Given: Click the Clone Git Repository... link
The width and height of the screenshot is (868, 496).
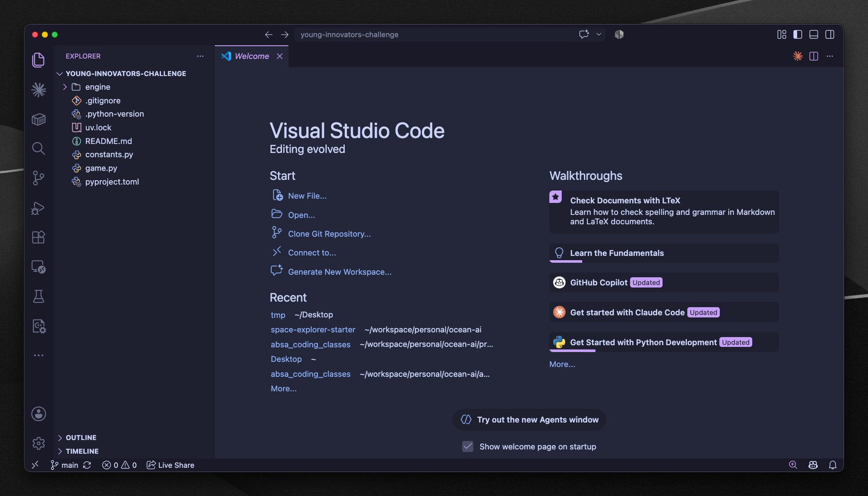Looking at the screenshot, I should (x=329, y=234).
